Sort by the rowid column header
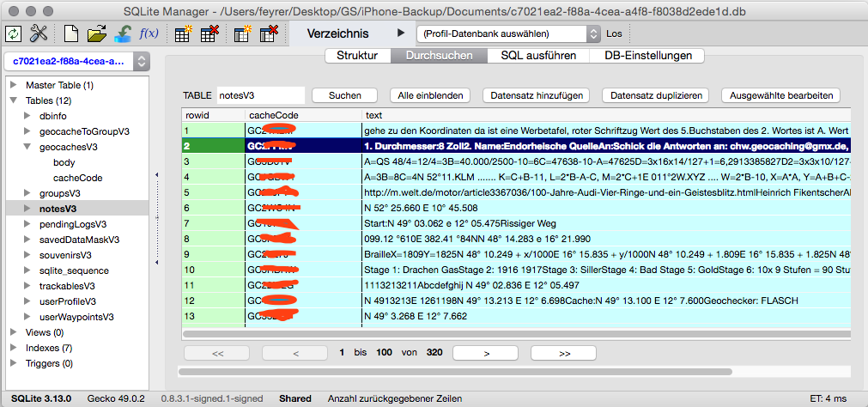Image resolution: width=868 pixels, height=407 pixels. pos(214,116)
